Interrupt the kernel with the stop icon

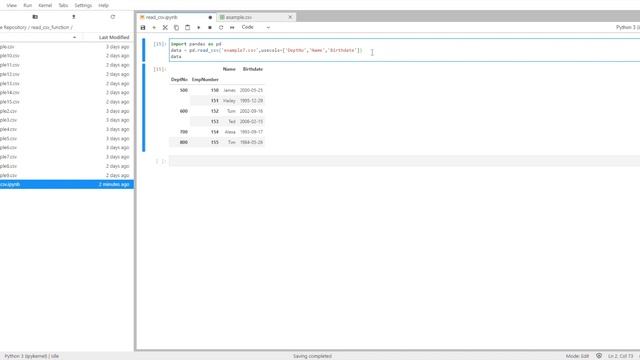pyautogui.click(x=210, y=27)
